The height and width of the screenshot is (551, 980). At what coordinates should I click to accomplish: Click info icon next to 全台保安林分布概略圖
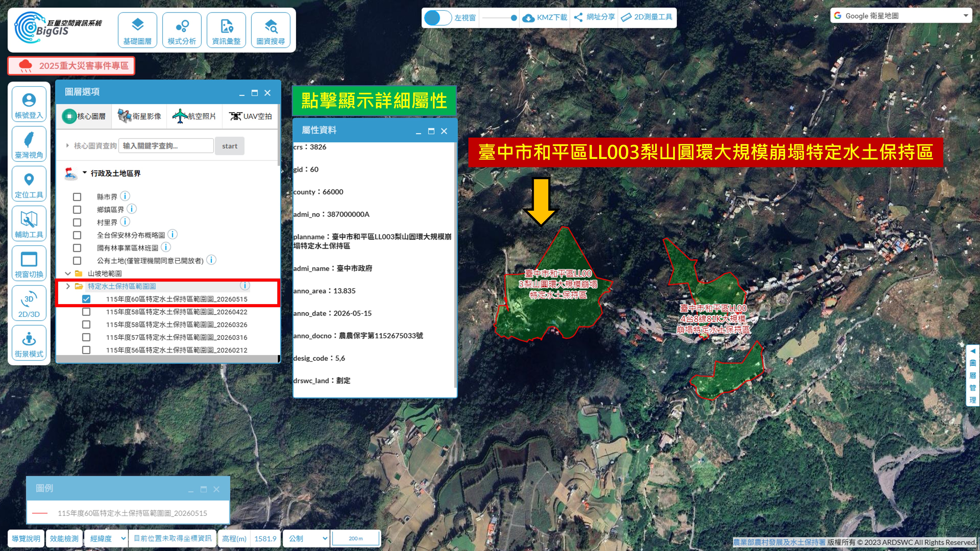pyautogui.click(x=172, y=234)
